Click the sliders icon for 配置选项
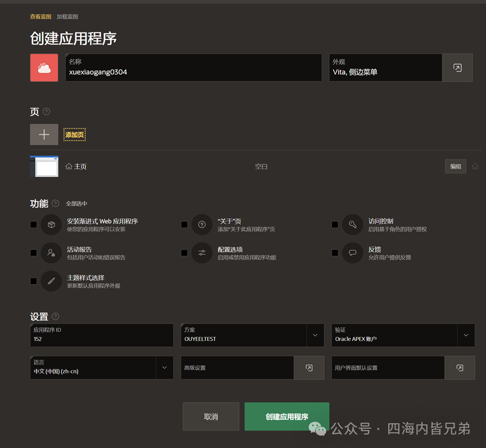Viewport: 486px width, 448px height. click(x=202, y=253)
